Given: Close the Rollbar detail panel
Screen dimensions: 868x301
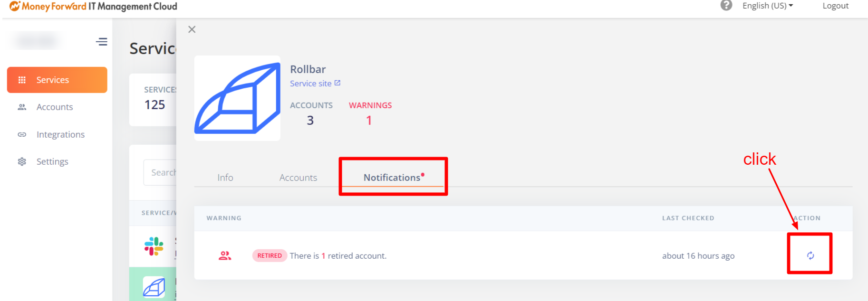Looking at the screenshot, I should [x=192, y=29].
